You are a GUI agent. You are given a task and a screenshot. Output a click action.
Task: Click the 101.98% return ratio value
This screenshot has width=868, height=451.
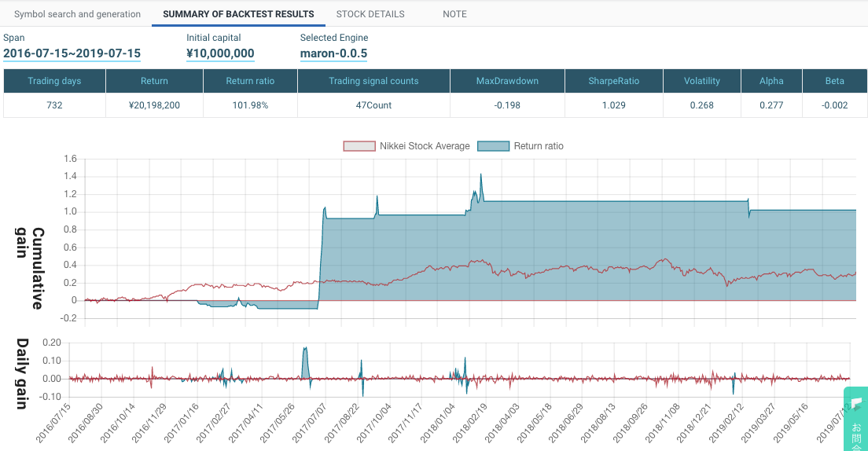click(250, 105)
